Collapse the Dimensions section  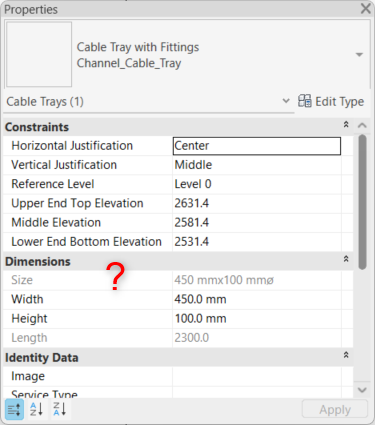(346, 259)
